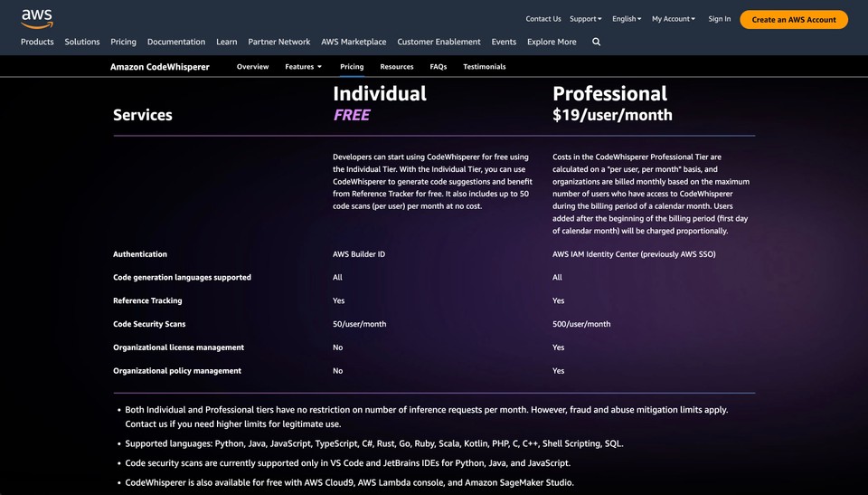Open the Explore More menu
This screenshot has height=495, width=868.
click(552, 42)
